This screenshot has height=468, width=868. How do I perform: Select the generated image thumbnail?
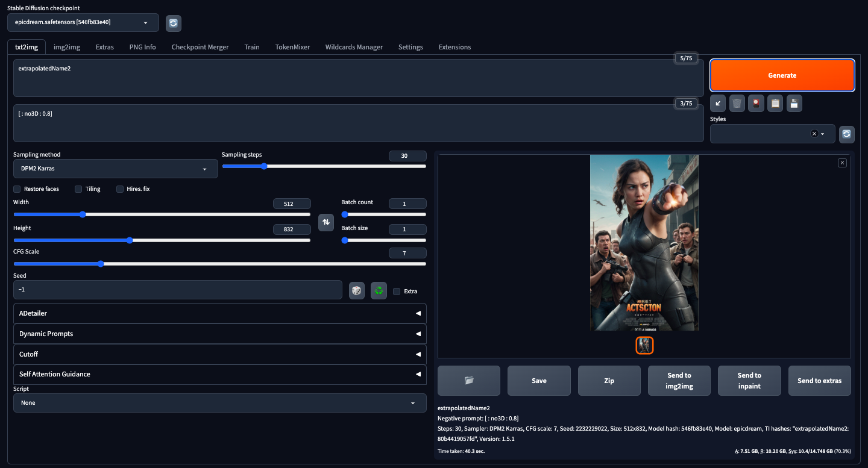click(644, 345)
